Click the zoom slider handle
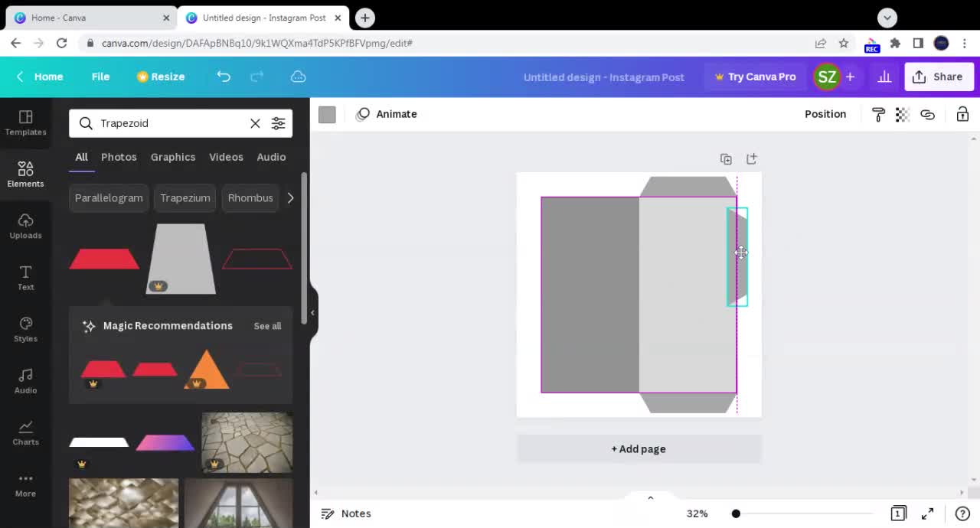Screen dimensions: 980x528 (736, 513)
